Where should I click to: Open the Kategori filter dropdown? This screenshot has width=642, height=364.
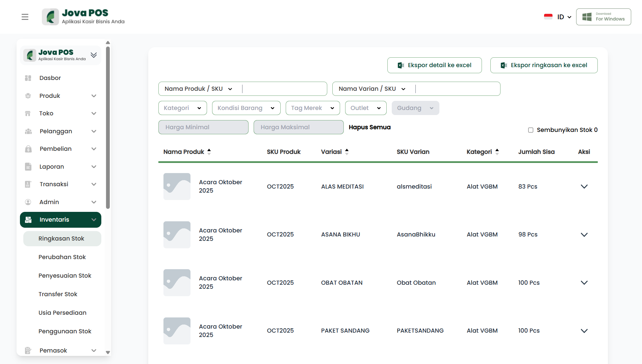tap(182, 108)
